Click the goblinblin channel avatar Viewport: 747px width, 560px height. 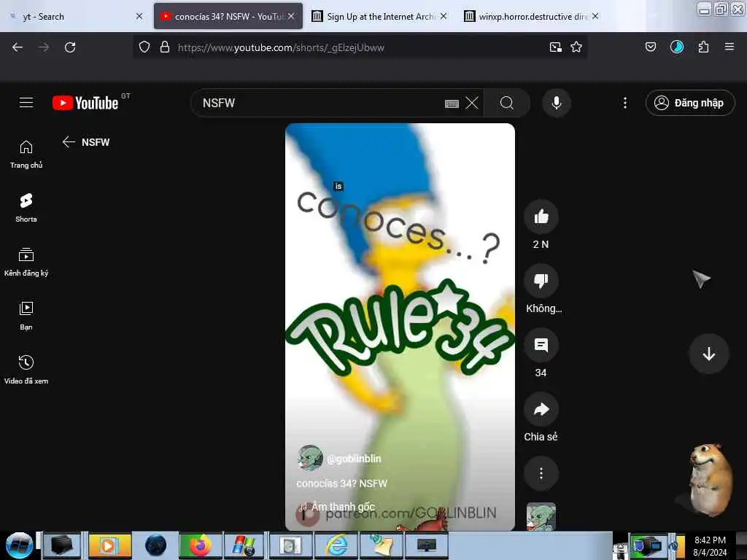(x=309, y=458)
